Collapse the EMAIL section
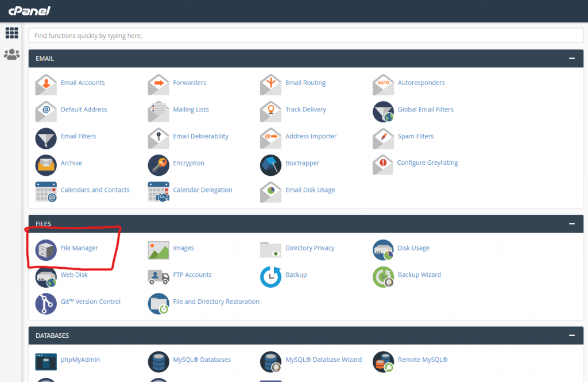Image resolution: width=588 pixels, height=382 pixels. tap(571, 59)
